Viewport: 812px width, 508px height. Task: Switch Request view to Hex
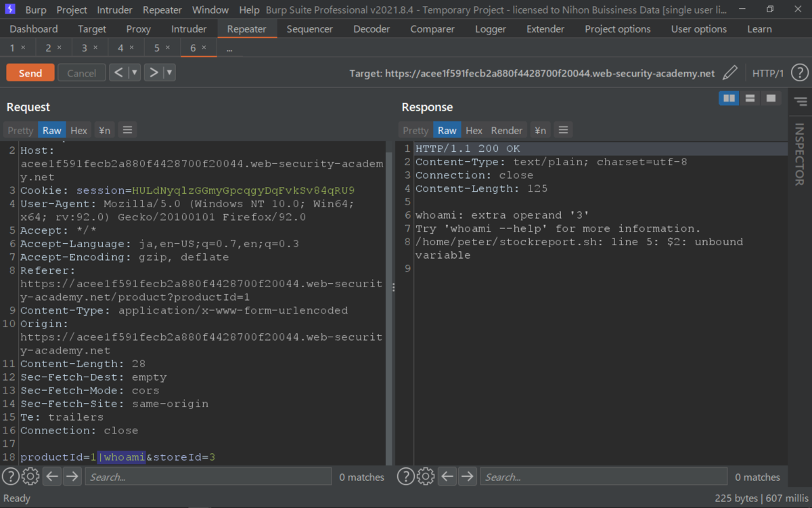pos(79,130)
